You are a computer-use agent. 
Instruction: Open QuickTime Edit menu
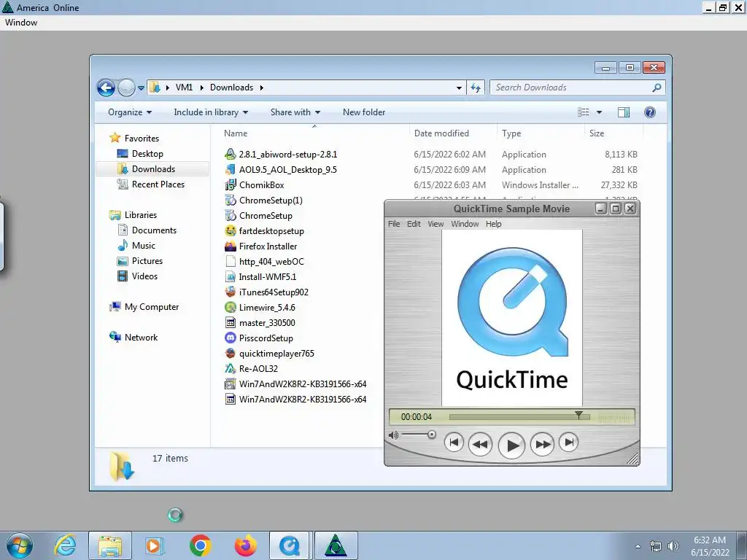[414, 224]
